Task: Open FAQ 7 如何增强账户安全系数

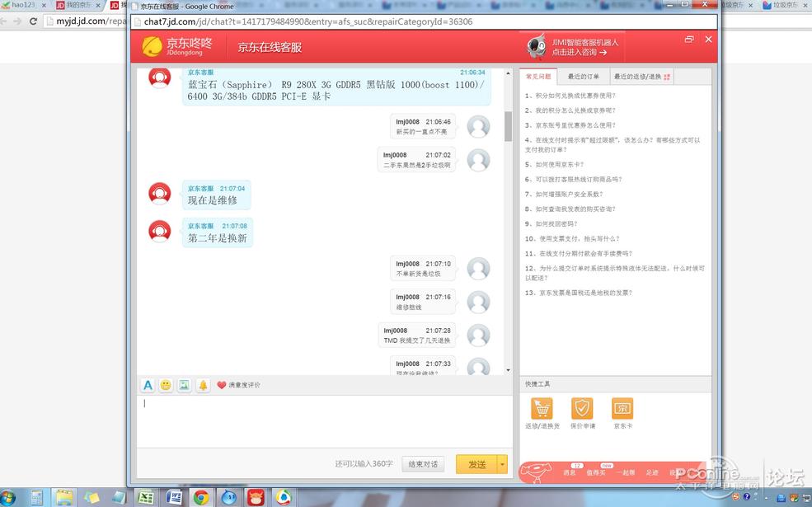Action: (x=564, y=195)
